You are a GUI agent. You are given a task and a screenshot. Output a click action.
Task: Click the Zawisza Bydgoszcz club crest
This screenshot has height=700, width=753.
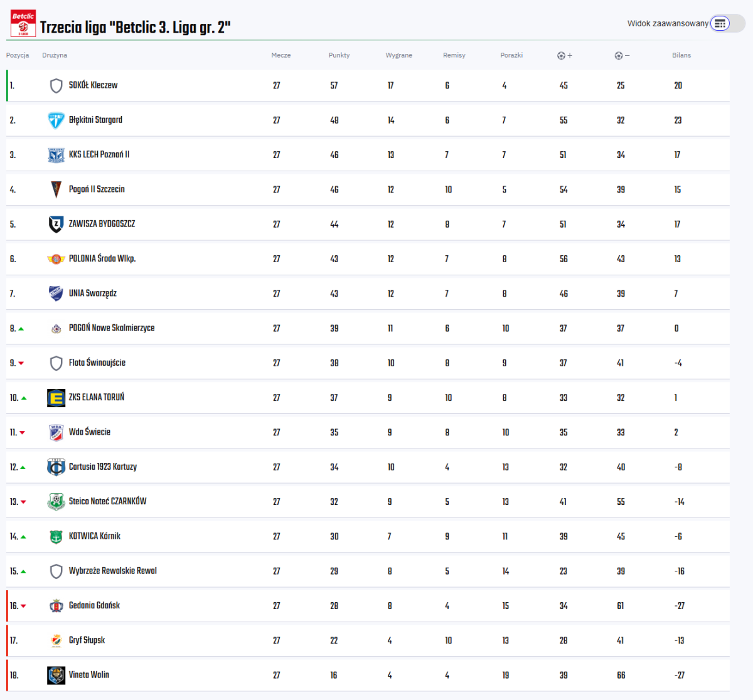click(x=56, y=224)
